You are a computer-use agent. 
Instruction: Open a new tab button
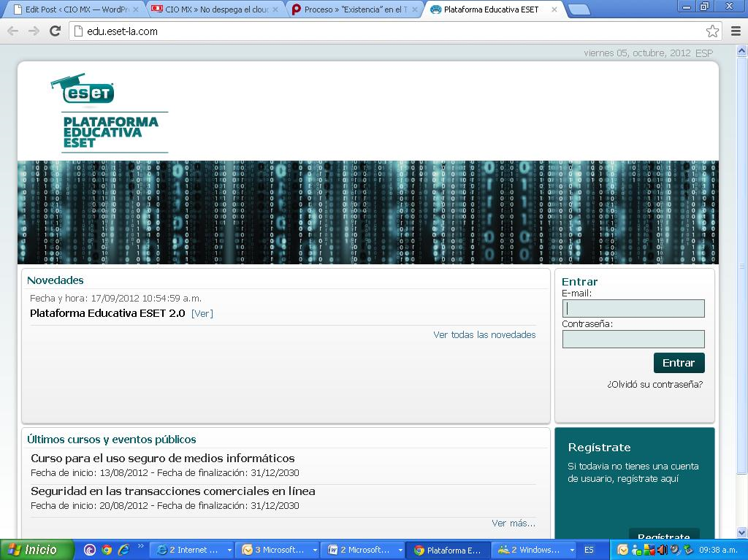point(579,9)
